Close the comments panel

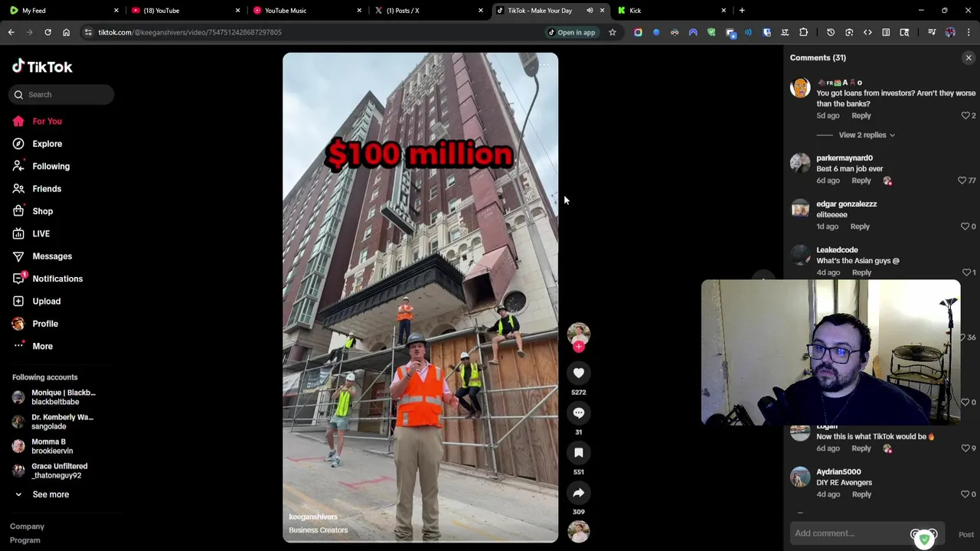[x=969, y=57]
